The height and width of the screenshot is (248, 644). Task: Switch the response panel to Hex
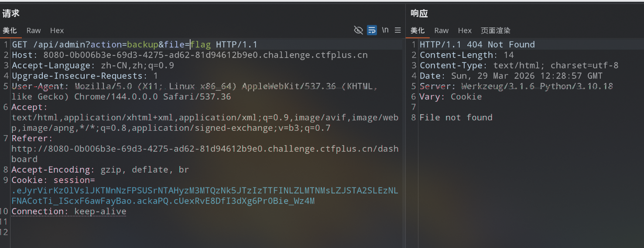[x=465, y=31]
